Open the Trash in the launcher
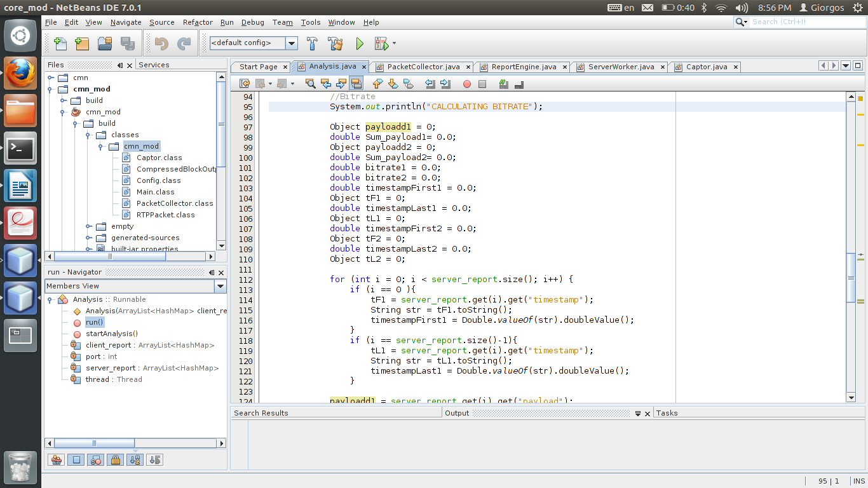868x488 pixels. 20,469
